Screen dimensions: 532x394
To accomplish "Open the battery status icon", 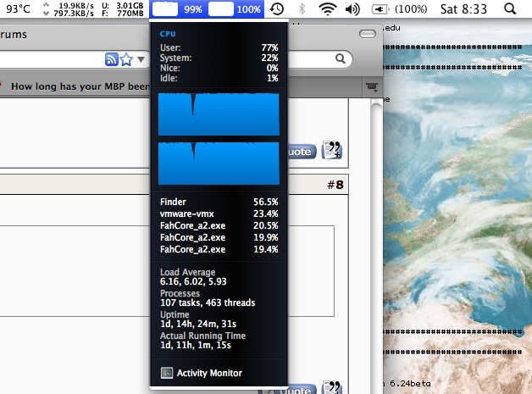I will pyautogui.click(x=380, y=9).
